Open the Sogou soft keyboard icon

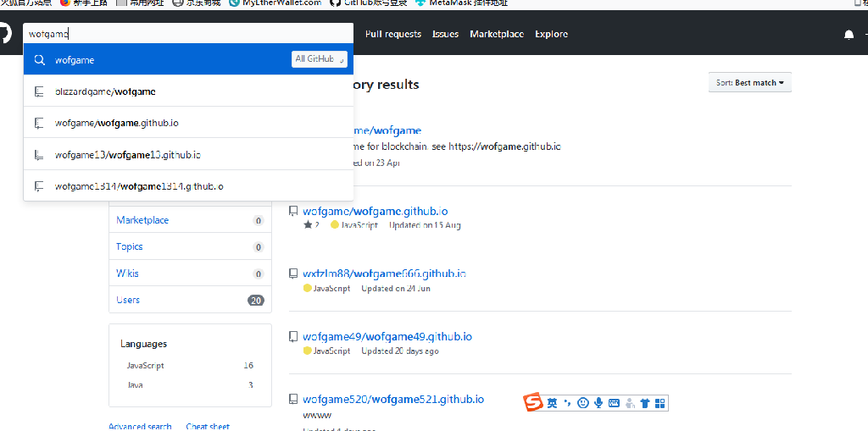tap(614, 403)
